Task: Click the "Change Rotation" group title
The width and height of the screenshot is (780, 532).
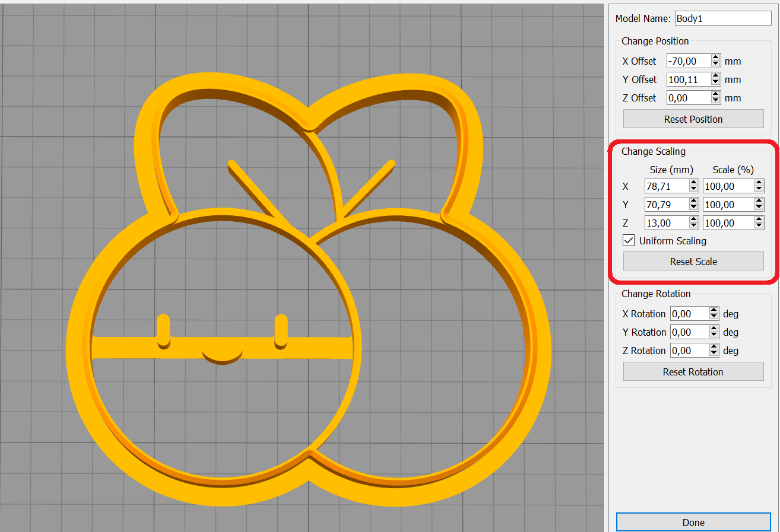Action: [656, 294]
